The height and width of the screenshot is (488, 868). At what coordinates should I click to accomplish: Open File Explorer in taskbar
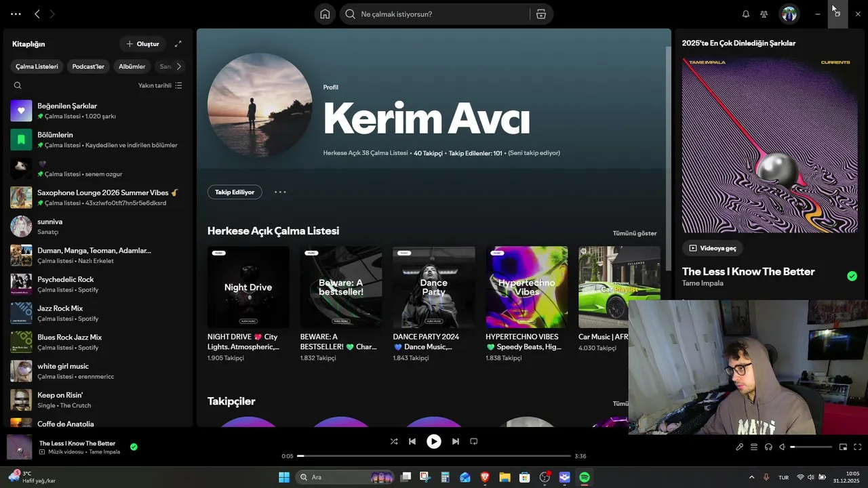[x=505, y=477]
